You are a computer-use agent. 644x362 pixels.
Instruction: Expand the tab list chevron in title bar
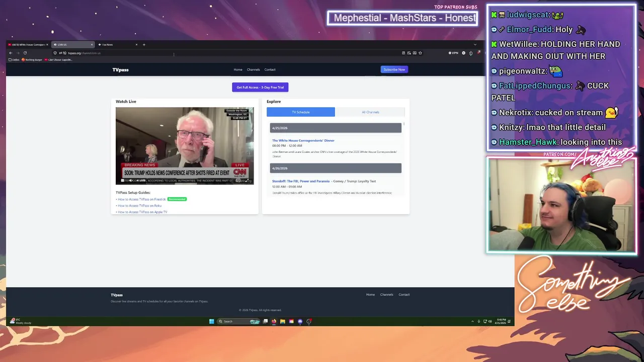[x=475, y=45]
